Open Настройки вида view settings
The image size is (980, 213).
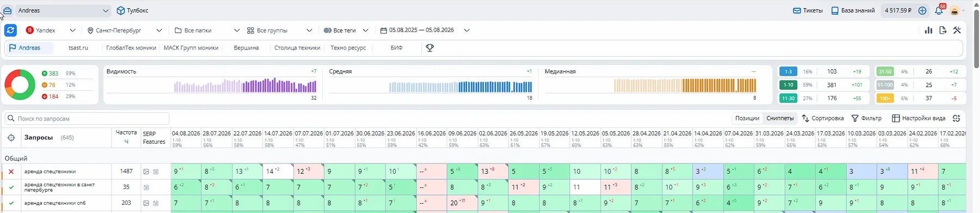click(x=918, y=118)
